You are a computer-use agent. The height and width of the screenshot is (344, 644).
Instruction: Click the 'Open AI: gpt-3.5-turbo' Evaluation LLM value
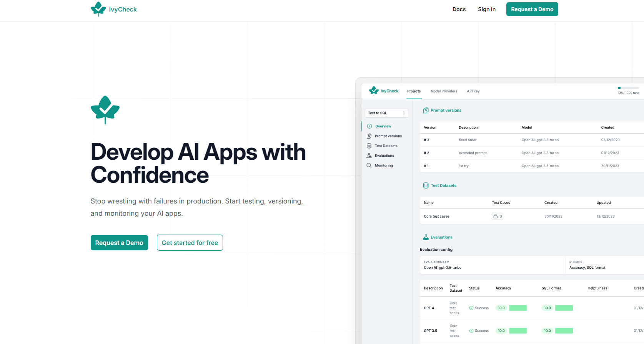[443, 268]
